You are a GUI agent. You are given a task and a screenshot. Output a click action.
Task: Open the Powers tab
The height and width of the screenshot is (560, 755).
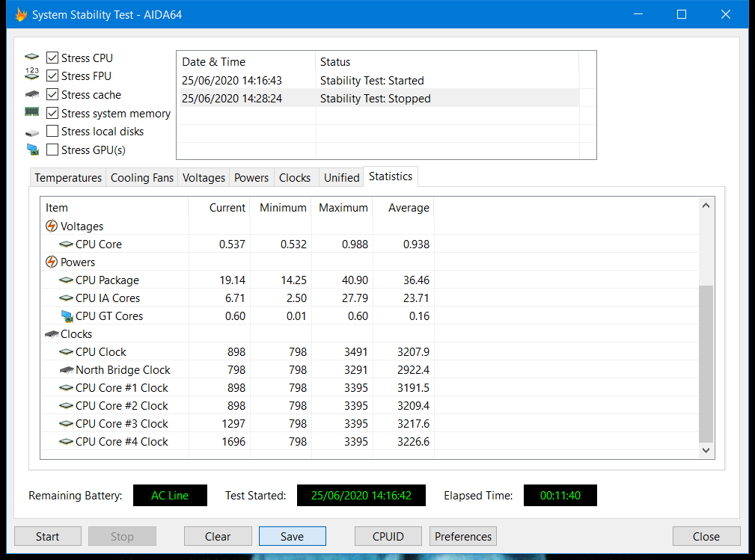251,177
